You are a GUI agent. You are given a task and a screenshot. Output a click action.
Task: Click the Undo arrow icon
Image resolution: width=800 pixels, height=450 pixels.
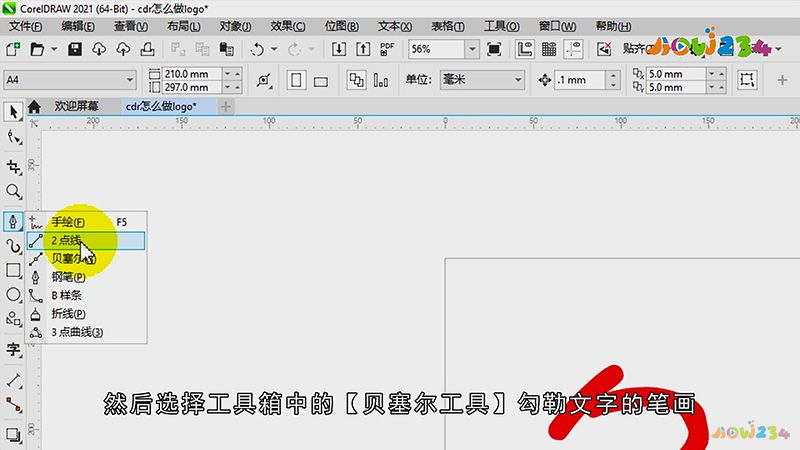pyautogui.click(x=257, y=49)
